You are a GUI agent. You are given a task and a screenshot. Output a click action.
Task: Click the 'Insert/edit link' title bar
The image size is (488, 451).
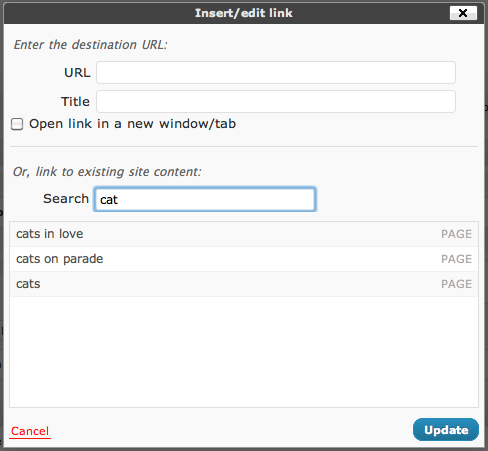pos(244,13)
